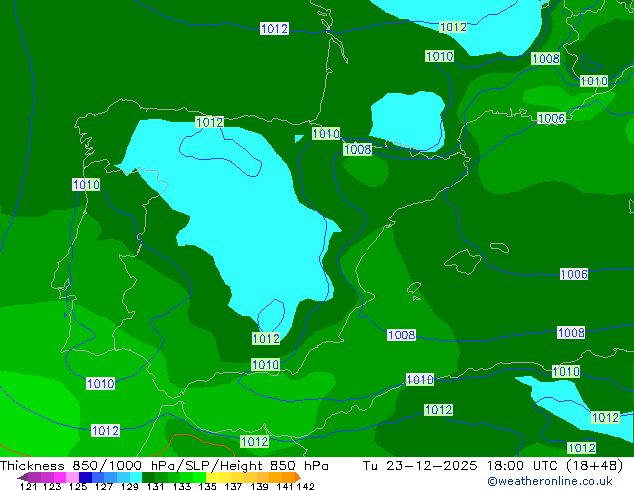Click the 1010 label southwest of Iberia over the Atlantic
Image resolution: width=634 pixels, height=490 pixels.
[x=100, y=383]
